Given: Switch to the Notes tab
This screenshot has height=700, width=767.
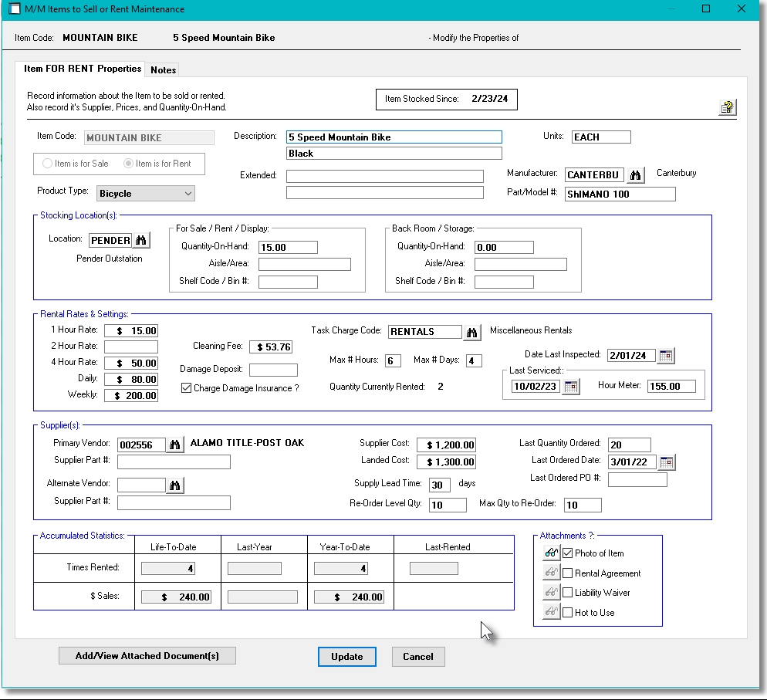Looking at the screenshot, I should pos(163,69).
